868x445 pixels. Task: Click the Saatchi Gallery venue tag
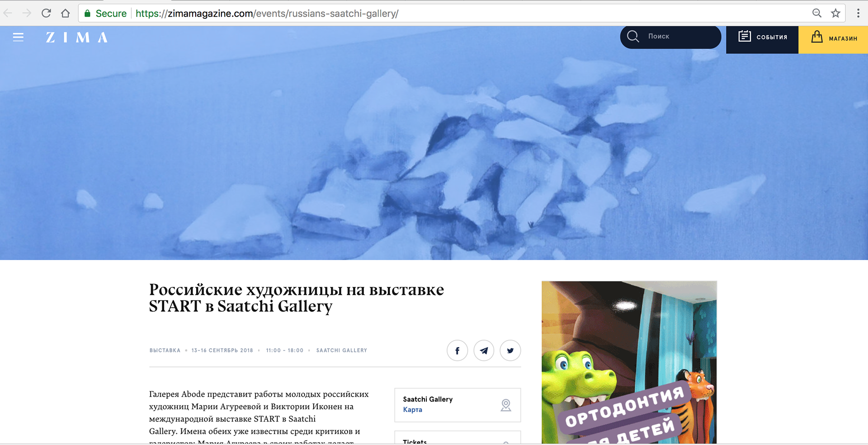click(x=342, y=351)
